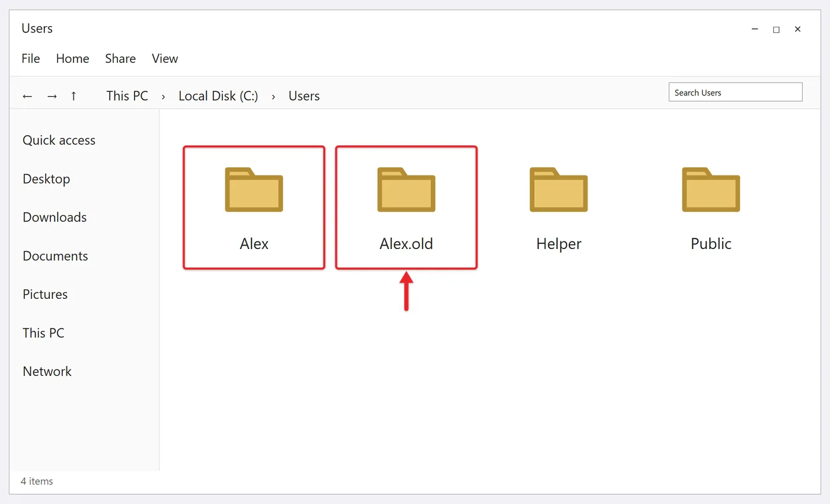Viewport: 830px width, 504px height.
Task: Go forward with the right arrow
Action: pyautogui.click(x=52, y=96)
